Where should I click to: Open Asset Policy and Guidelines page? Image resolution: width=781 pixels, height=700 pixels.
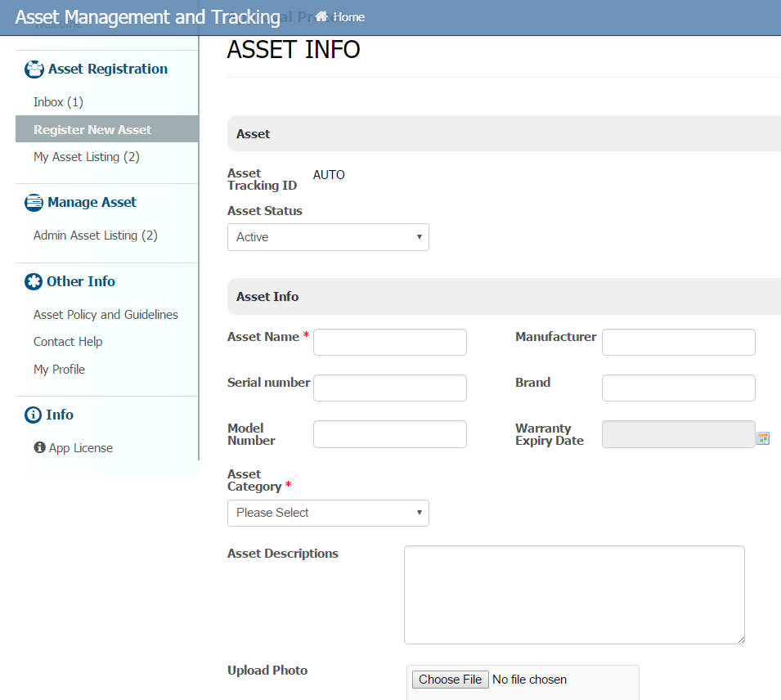pyautogui.click(x=105, y=315)
